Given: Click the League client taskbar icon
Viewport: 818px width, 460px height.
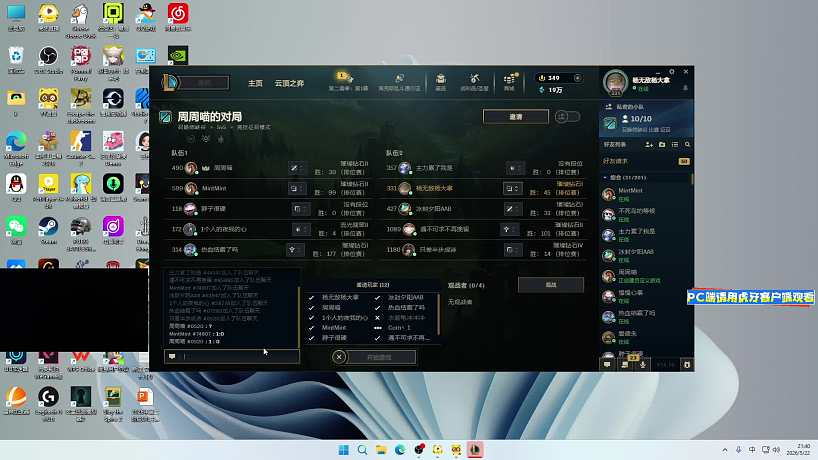Looking at the screenshot, I should (x=475, y=450).
